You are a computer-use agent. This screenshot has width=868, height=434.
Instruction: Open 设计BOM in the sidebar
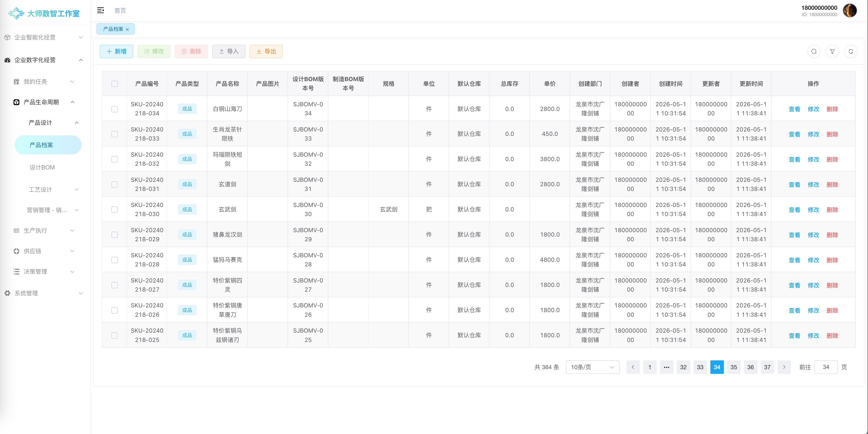42,167
